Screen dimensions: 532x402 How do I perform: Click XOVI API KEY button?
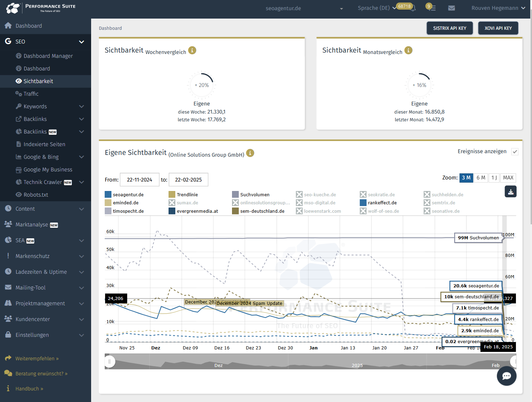click(498, 28)
